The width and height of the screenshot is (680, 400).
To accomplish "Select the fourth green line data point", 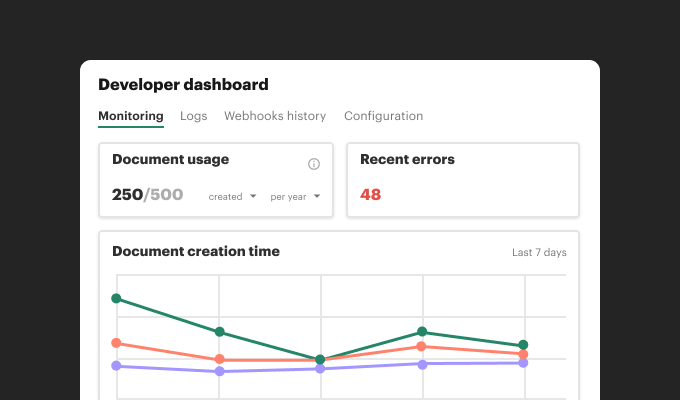I will click(x=422, y=331).
